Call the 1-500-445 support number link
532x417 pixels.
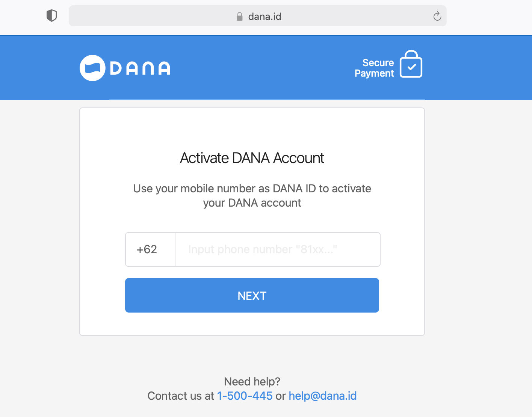(245, 396)
